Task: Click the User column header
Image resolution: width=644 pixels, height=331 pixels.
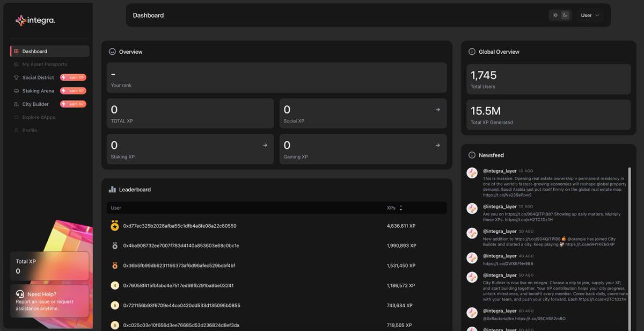Action: pyautogui.click(x=116, y=208)
